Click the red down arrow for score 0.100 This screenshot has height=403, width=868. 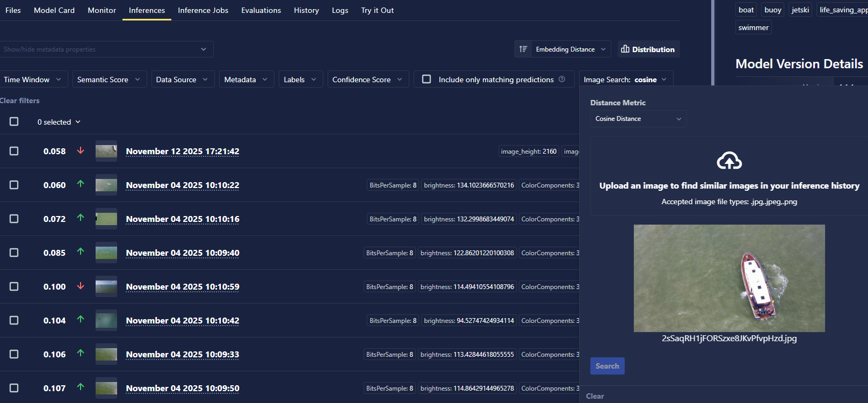tap(81, 286)
